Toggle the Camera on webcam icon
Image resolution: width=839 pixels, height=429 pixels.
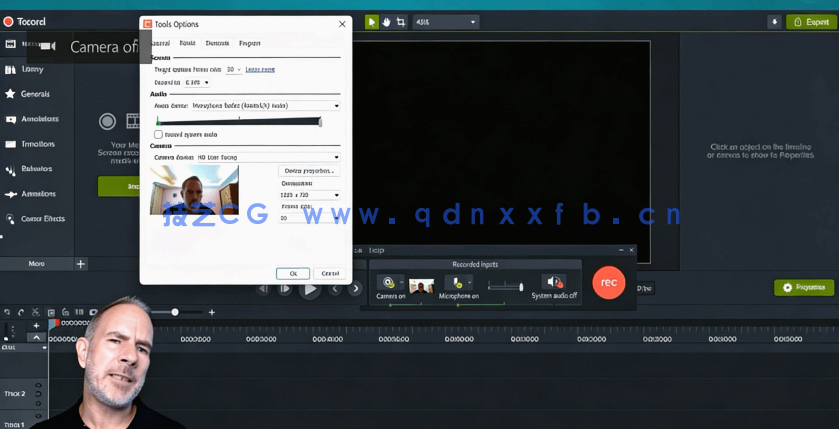coord(388,283)
